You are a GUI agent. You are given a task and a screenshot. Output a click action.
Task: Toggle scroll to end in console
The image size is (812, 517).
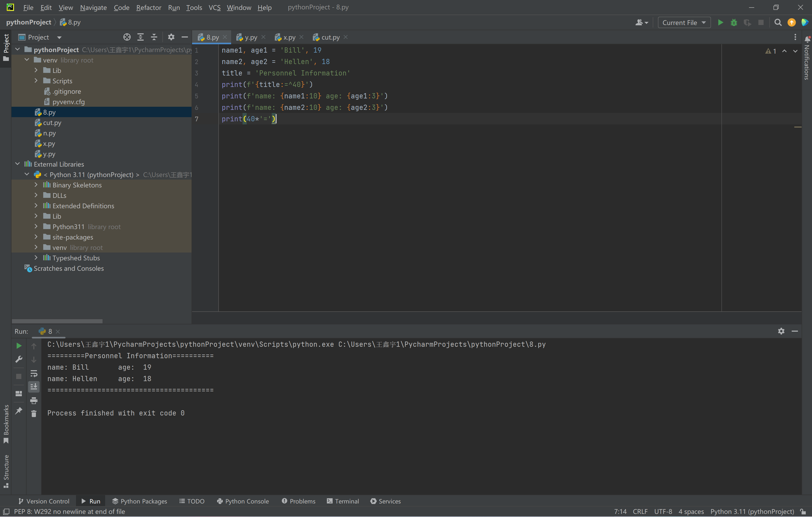pyautogui.click(x=34, y=387)
